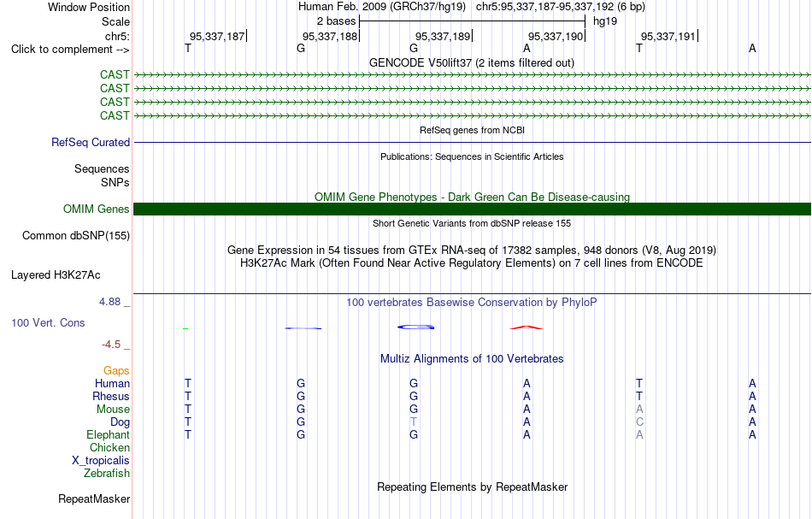
Task: Click the 2 bases scale bar
Action: (x=472, y=21)
